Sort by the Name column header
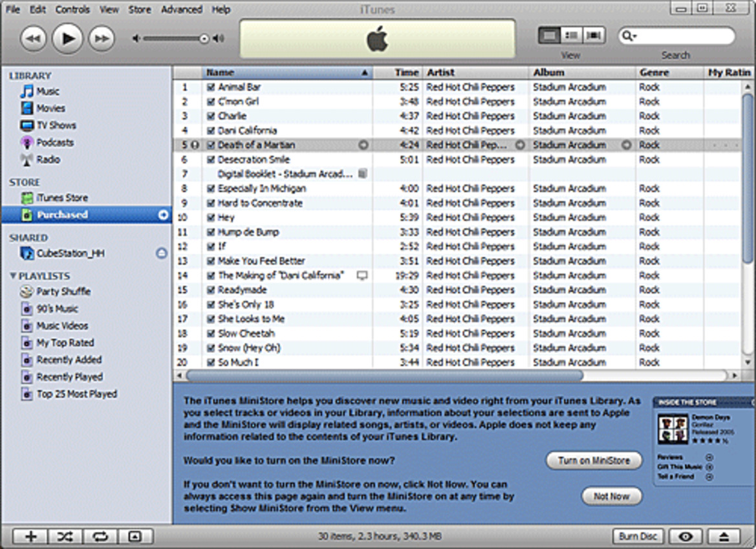The image size is (756, 549). [x=287, y=73]
